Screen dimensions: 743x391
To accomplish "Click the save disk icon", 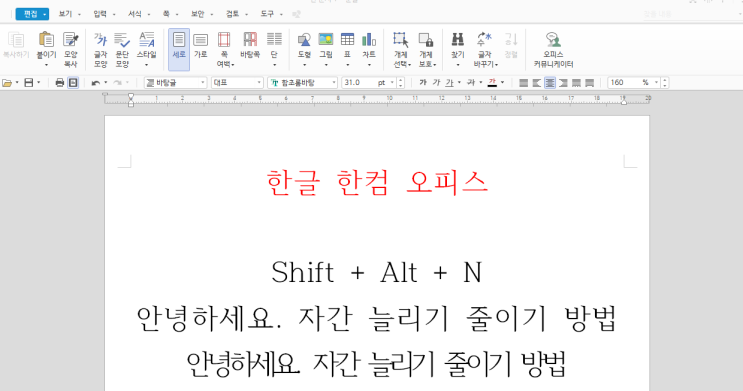I will tap(28, 82).
